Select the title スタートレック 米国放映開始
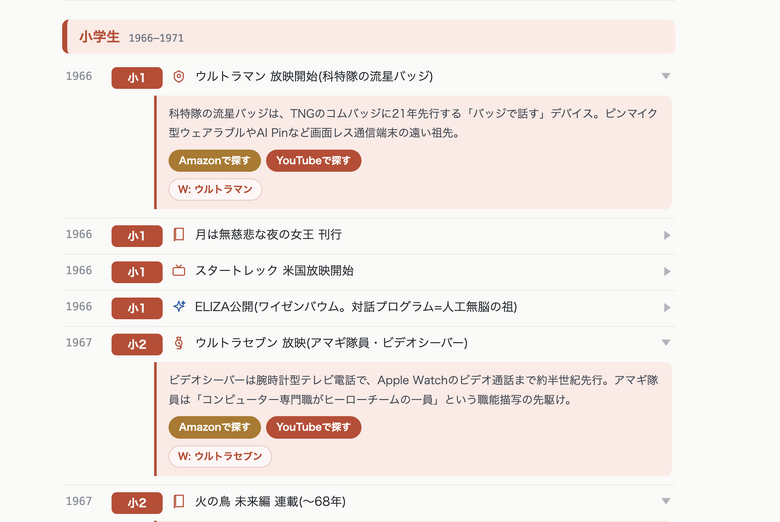This screenshot has height=522, width=780. (274, 271)
